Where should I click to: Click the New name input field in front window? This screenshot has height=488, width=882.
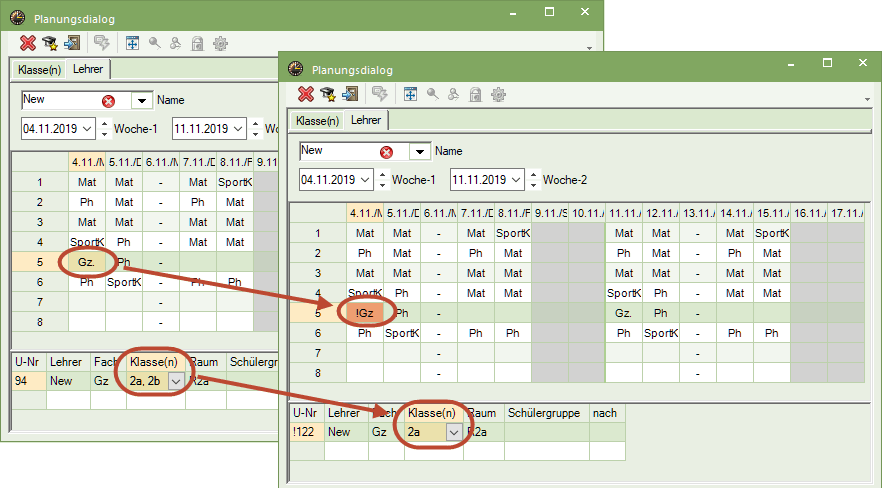pos(339,151)
